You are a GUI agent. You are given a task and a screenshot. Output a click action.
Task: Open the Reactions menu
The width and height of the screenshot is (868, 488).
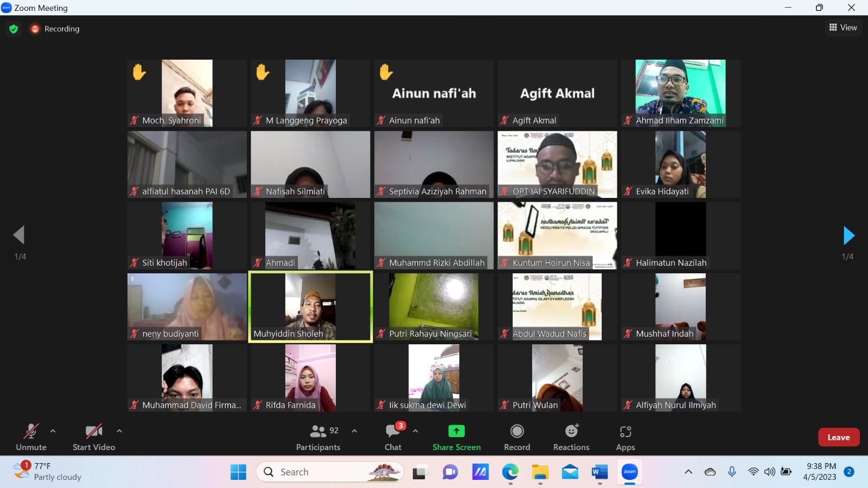click(571, 437)
